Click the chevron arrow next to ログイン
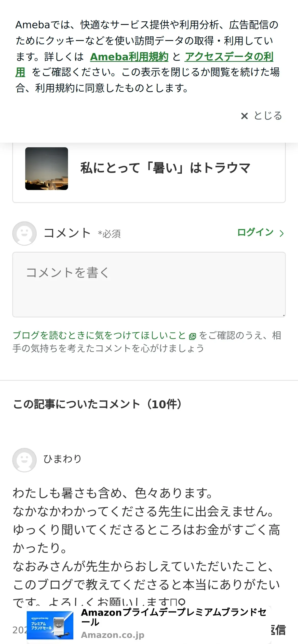Image resolution: width=298 pixels, height=644 pixels. (281, 233)
